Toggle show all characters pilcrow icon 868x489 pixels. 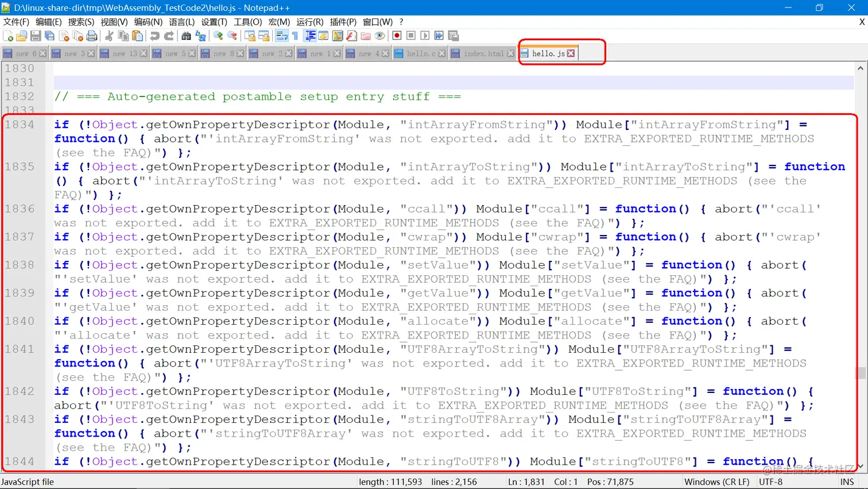click(295, 36)
